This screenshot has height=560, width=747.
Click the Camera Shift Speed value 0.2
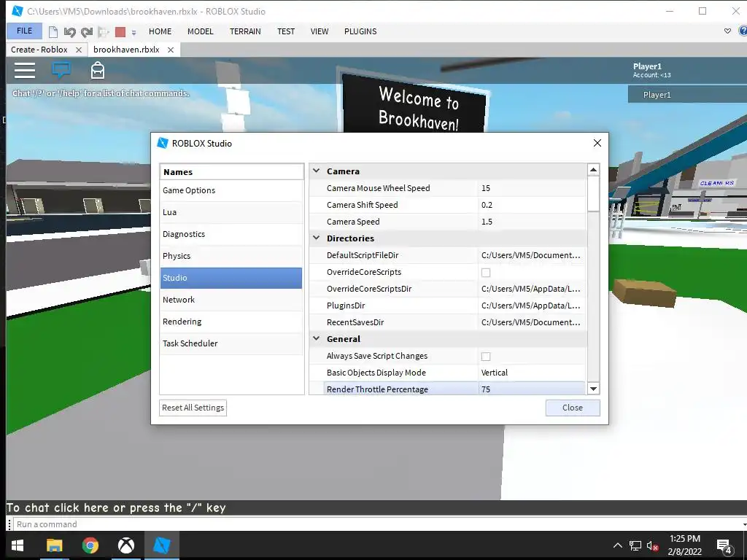[x=532, y=205]
